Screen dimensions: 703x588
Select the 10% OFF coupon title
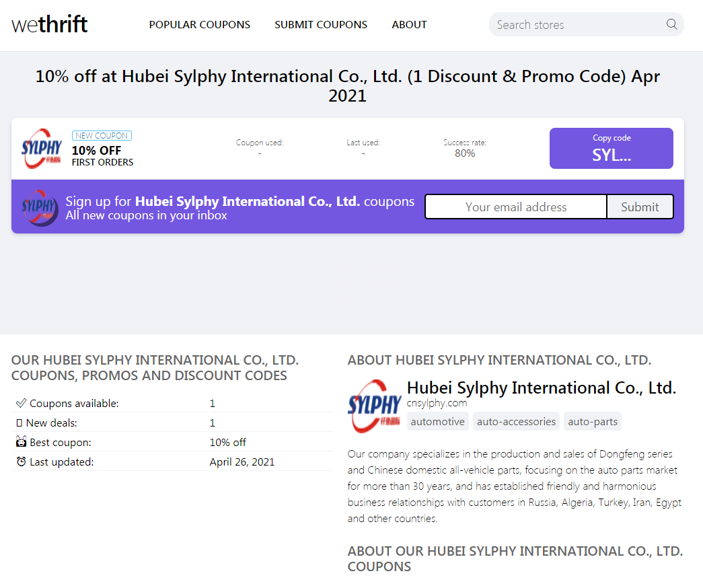[x=96, y=150]
